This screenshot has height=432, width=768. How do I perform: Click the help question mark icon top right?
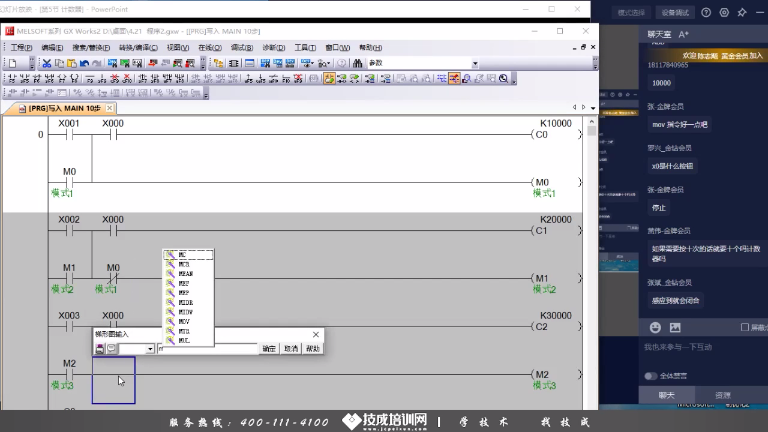706,13
